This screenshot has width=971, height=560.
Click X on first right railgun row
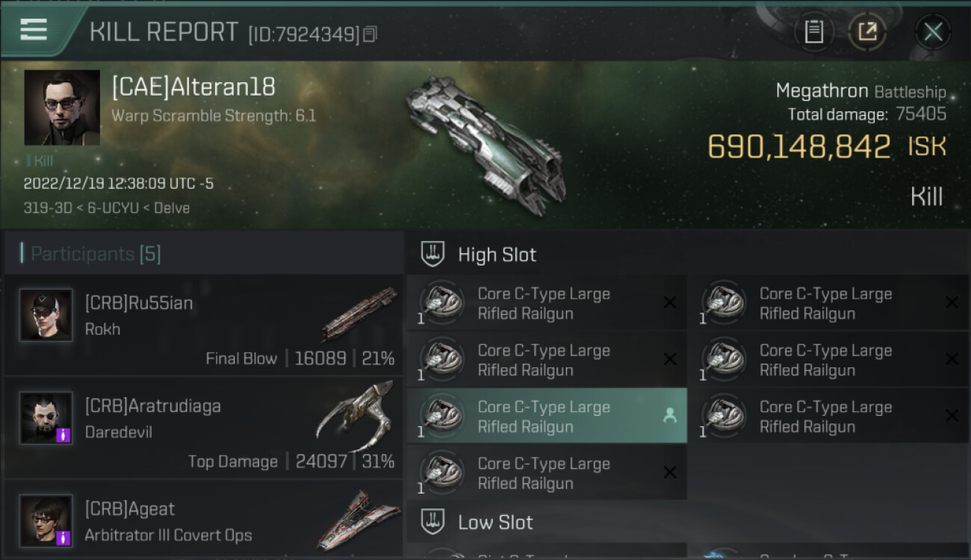pyautogui.click(x=952, y=302)
